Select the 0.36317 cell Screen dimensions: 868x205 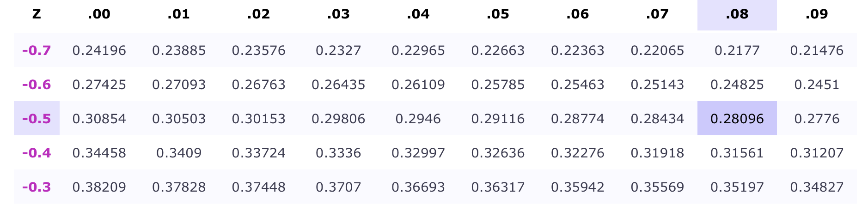coord(498,187)
